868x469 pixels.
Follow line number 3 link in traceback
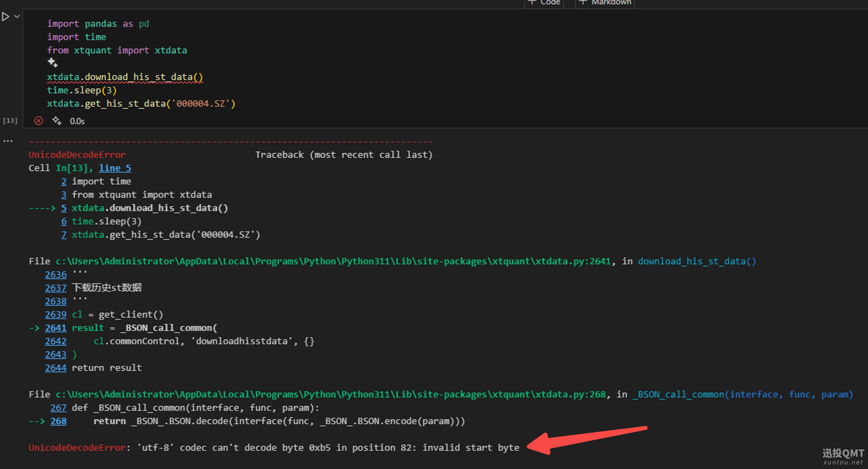click(x=64, y=195)
